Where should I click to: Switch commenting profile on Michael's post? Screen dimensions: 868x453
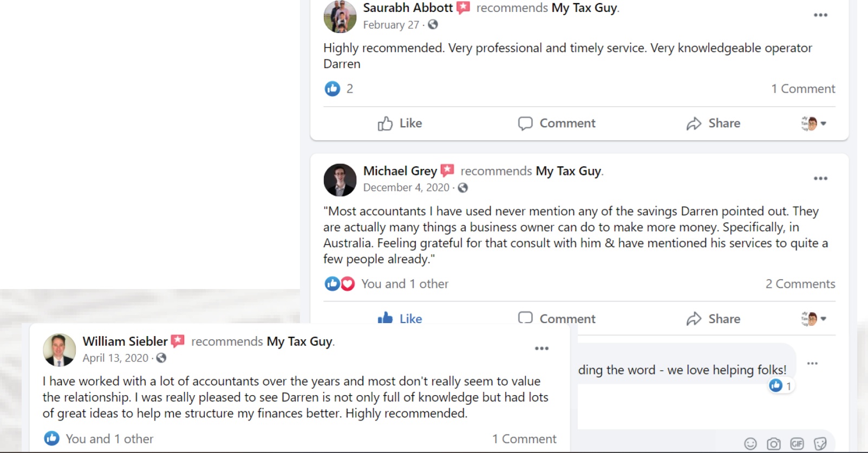(814, 319)
